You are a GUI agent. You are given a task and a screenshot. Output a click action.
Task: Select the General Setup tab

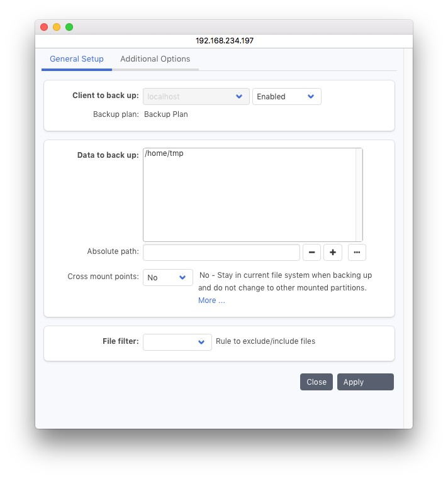(x=77, y=59)
